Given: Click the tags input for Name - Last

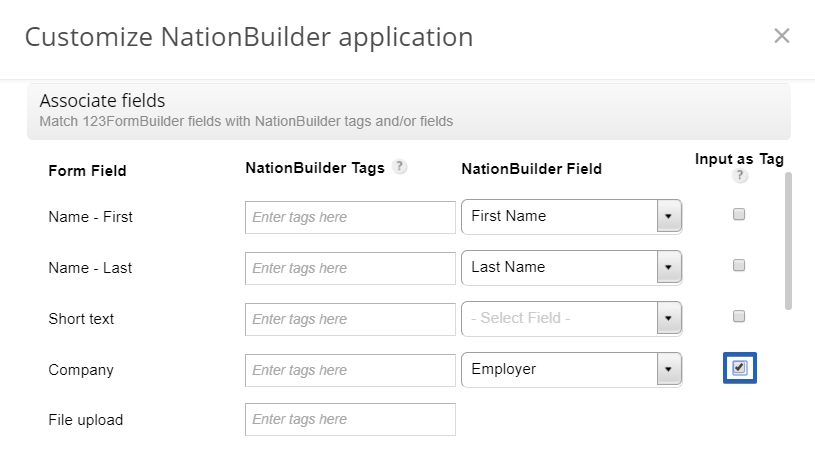Looking at the screenshot, I should pyautogui.click(x=350, y=268).
